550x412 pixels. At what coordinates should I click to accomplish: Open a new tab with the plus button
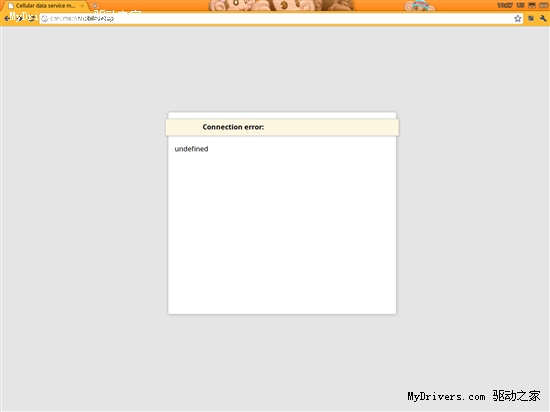click(x=95, y=6)
